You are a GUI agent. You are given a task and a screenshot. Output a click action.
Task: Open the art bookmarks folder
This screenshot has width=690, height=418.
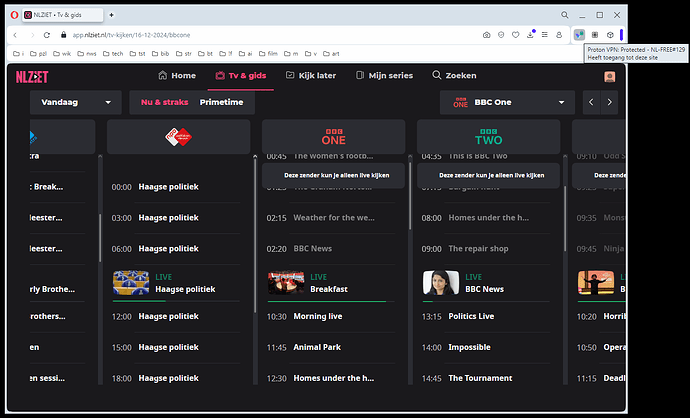pos(331,54)
